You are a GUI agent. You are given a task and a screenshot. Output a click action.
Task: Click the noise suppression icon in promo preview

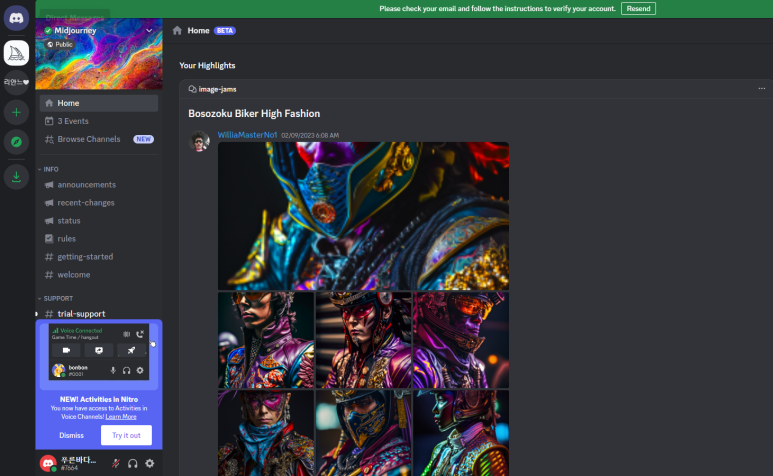coord(127,334)
